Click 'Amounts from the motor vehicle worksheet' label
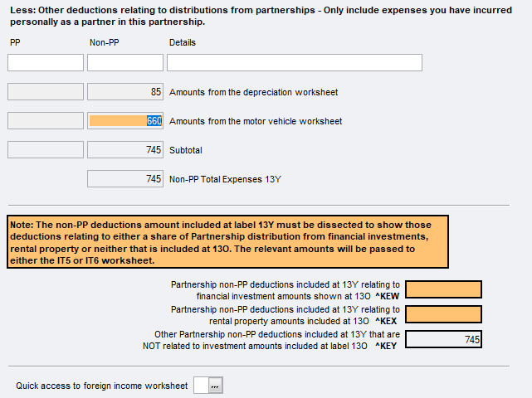This screenshot has width=532, height=398. (256, 121)
